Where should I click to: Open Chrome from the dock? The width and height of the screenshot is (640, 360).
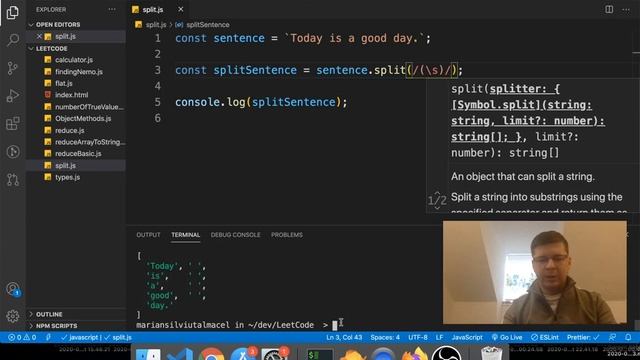point(211,354)
